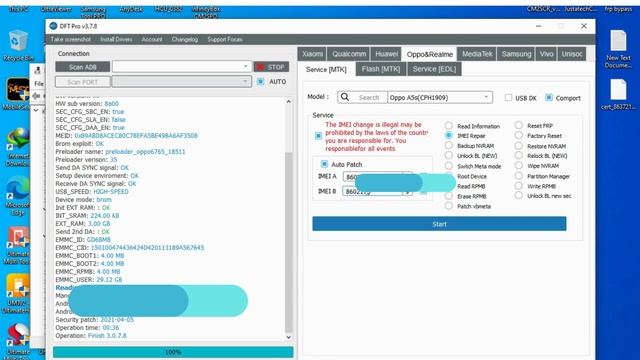Select the Wipe NVRAM option
Image resolution: width=640 pixels, height=360 pixels.
518,165
